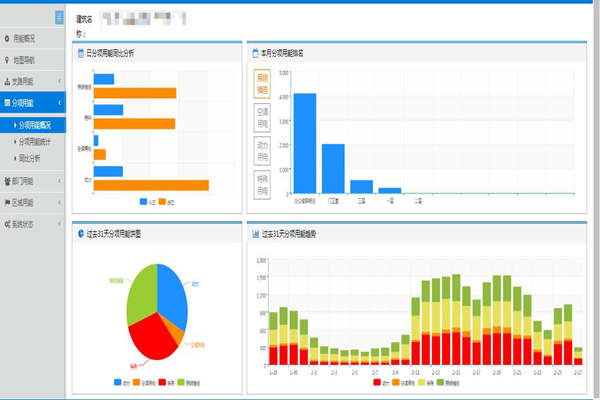Image resolution: width=600 pixels, height=400 pixels.
Task: Click the 系统状态 gears icon
Action: click(x=8, y=223)
